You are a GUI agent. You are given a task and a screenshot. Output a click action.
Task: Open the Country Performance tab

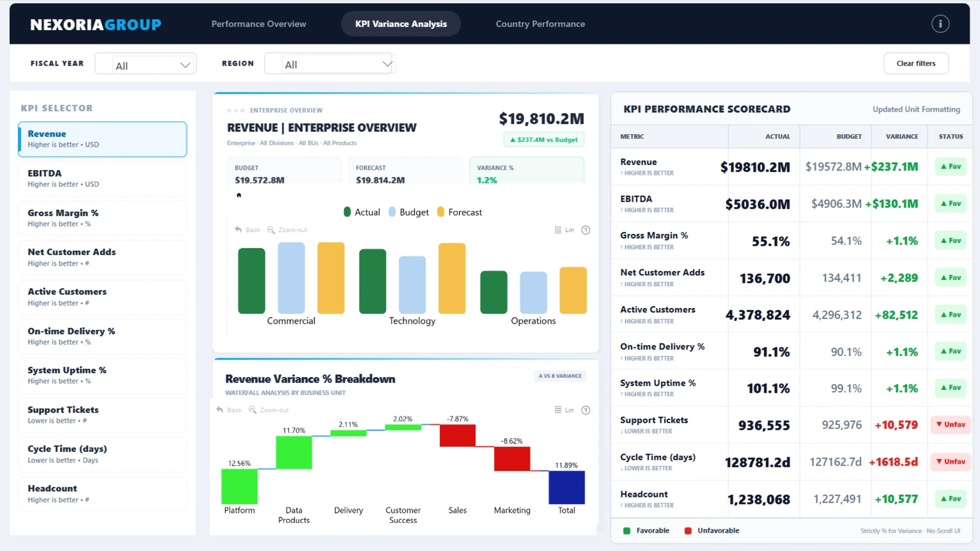point(540,24)
